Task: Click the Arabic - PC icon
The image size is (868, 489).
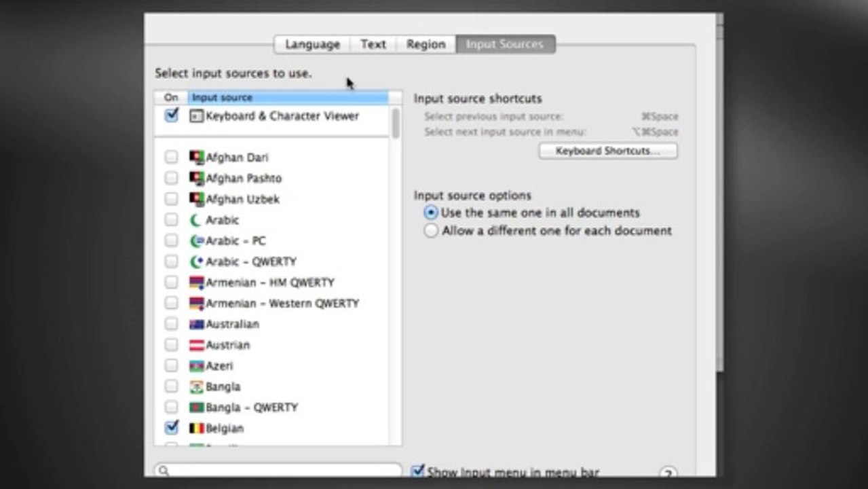Action: pyautogui.click(x=197, y=240)
